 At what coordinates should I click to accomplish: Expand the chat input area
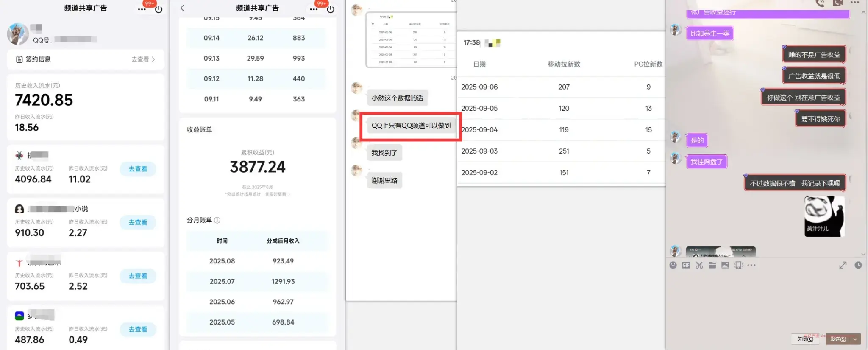(843, 265)
